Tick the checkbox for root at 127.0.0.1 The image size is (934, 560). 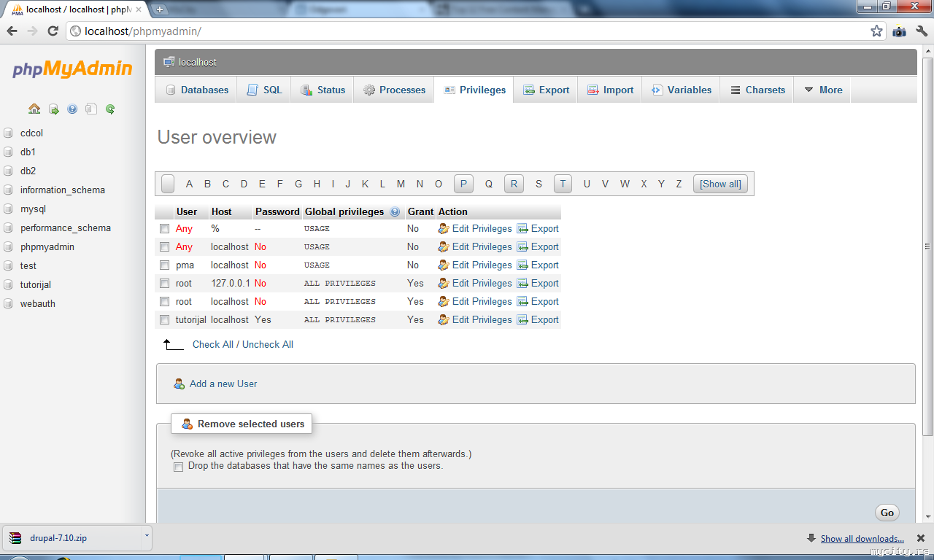click(x=165, y=284)
